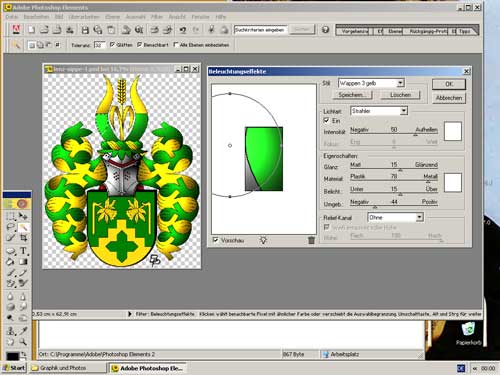Select the Text tool in toolbox
Viewport: 500px width, 375px height.
pos(23,250)
